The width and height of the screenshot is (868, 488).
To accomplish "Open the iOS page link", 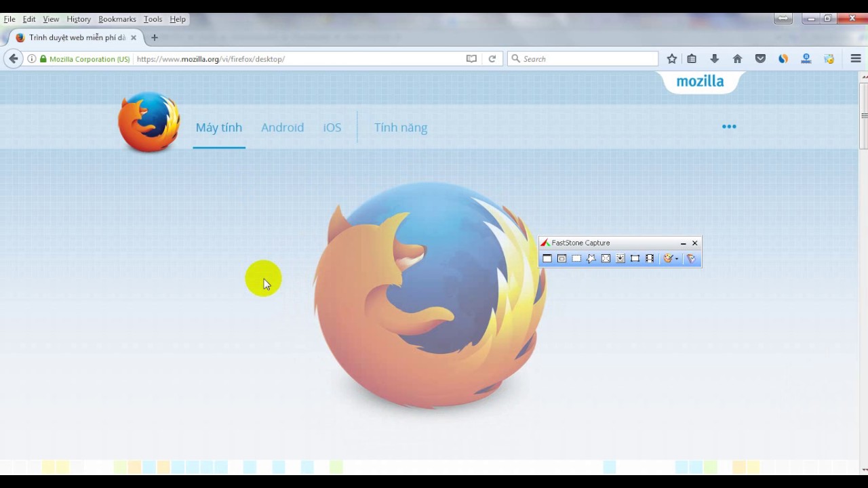I will pyautogui.click(x=332, y=127).
